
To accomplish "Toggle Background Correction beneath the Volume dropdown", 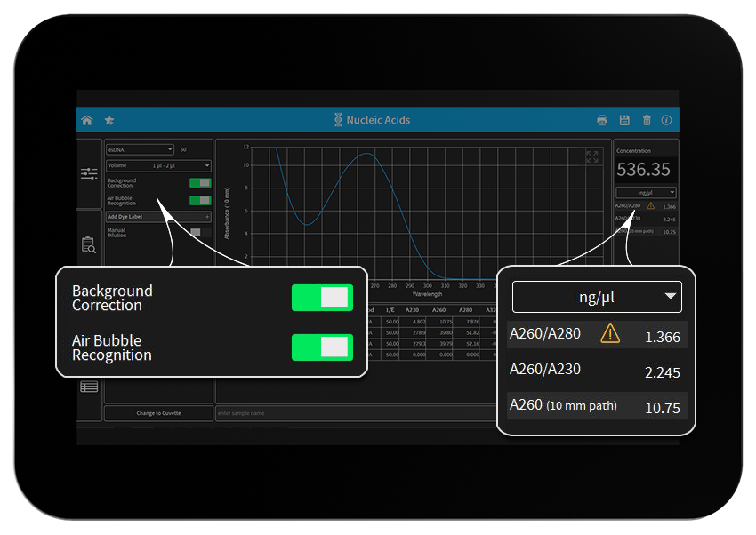I will click(x=200, y=182).
